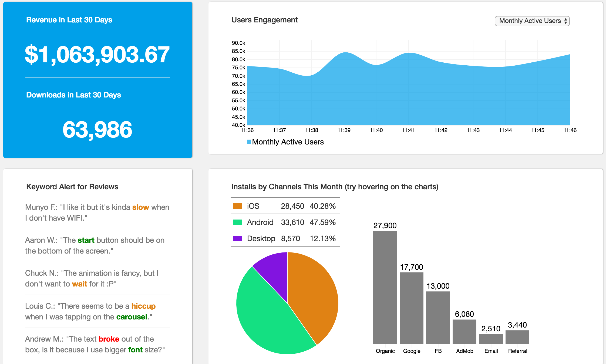606x364 pixels.
Task: Click the downloads figure 63,986
Action: 97,130
